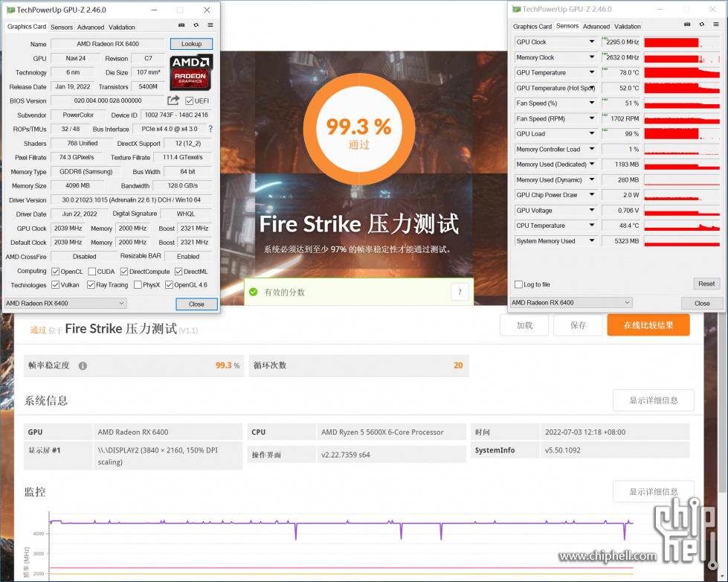Click the orange 在线比较结果 button
This screenshot has width=728, height=582.
pos(648,325)
